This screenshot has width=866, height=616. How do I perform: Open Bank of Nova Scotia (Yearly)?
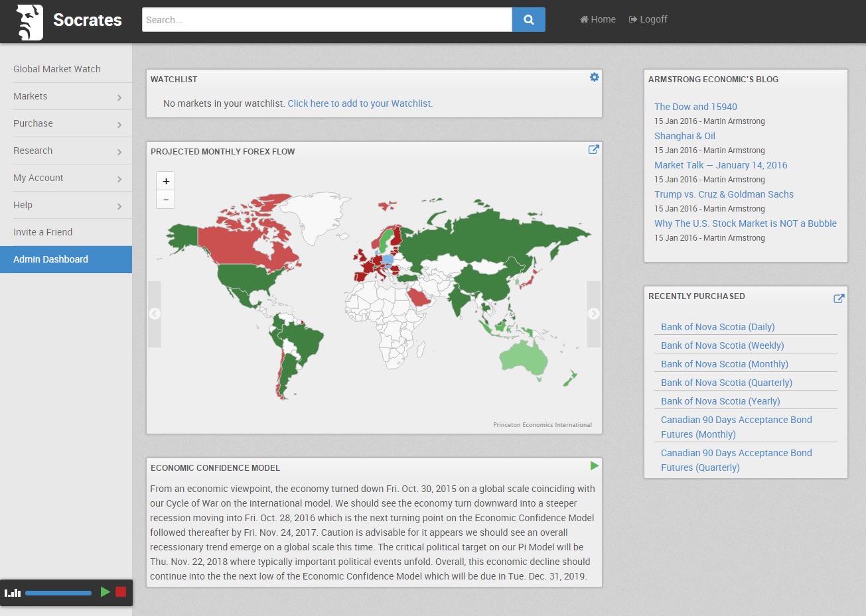(x=721, y=401)
